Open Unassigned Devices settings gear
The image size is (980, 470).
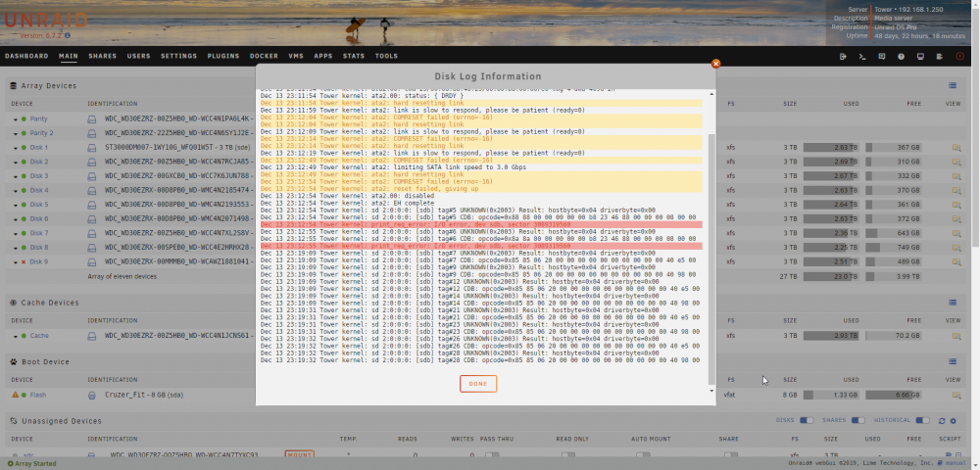pyautogui.click(x=954, y=421)
